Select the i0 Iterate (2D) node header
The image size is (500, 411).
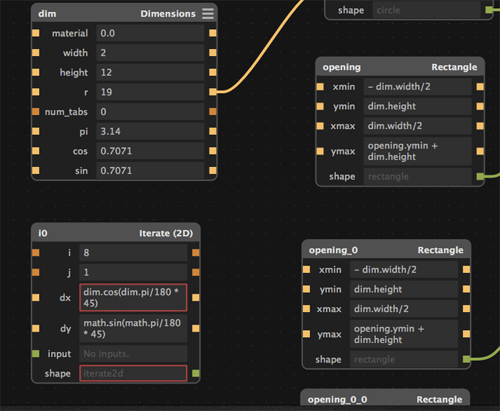pyautogui.click(x=116, y=233)
